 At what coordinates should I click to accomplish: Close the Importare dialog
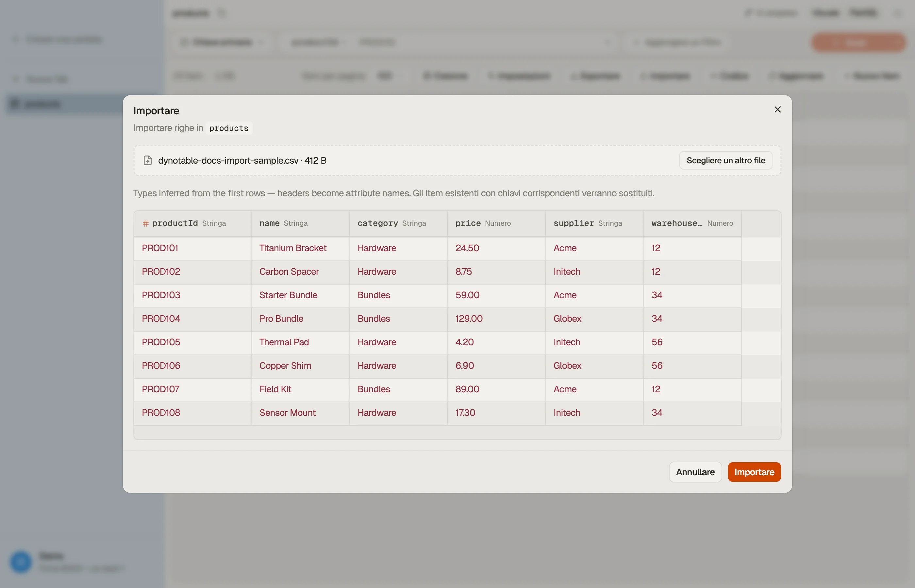pyautogui.click(x=777, y=109)
